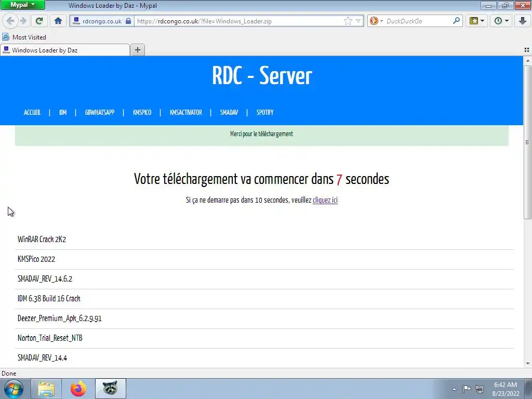
Task: Click the vertical scrollbar thumb
Action: pos(528,142)
